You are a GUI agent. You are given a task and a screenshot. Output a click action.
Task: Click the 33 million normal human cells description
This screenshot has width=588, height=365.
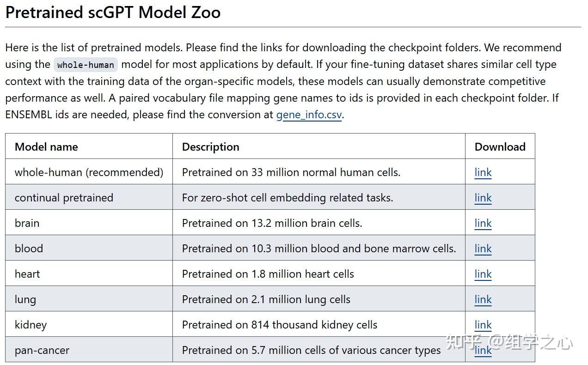click(291, 172)
